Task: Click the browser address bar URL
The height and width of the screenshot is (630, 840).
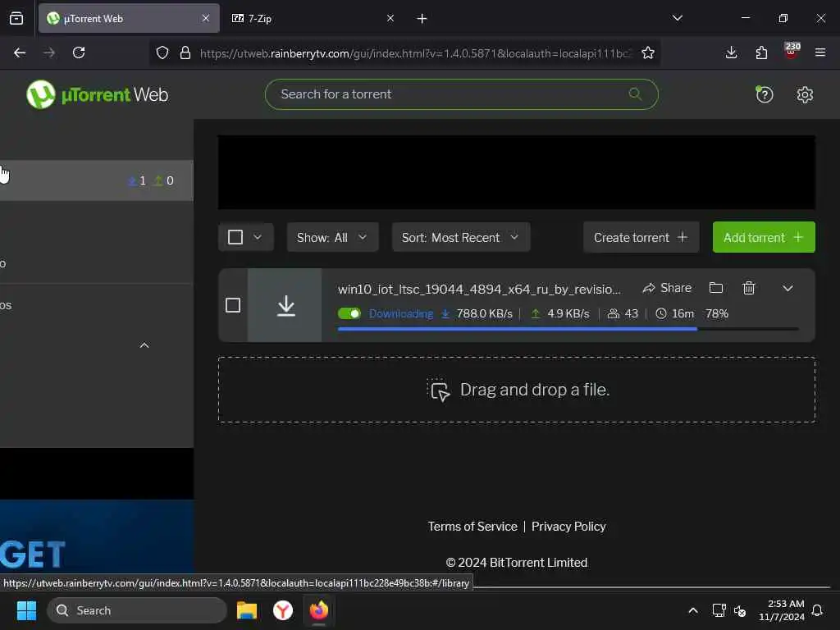Action: pyautogui.click(x=416, y=53)
